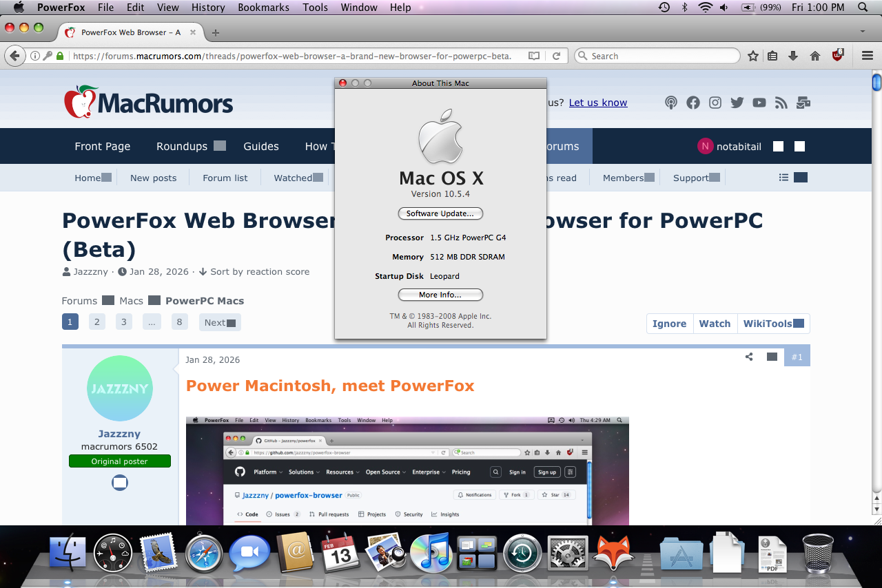Open Safari from the Dock
This screenshot has width=882, height=588.
point(204,553)
